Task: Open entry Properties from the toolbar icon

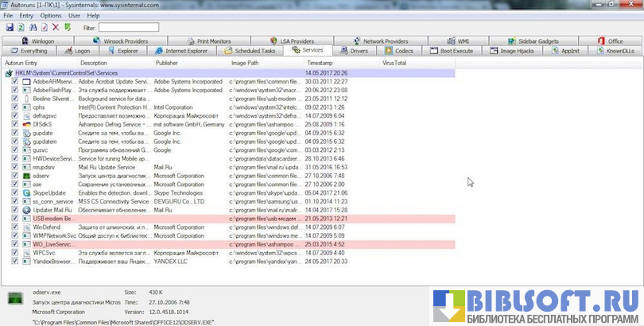Action: (x=44, y=27)
